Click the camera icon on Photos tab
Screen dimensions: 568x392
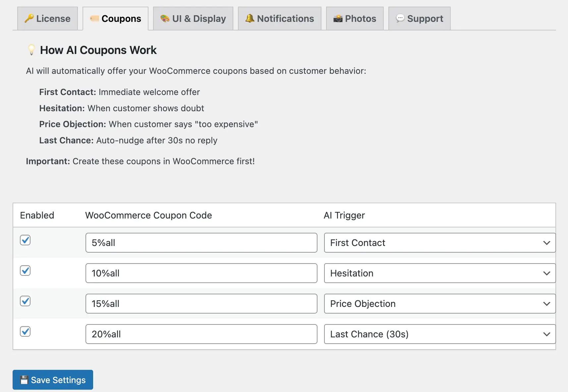[x=338, y=19]
